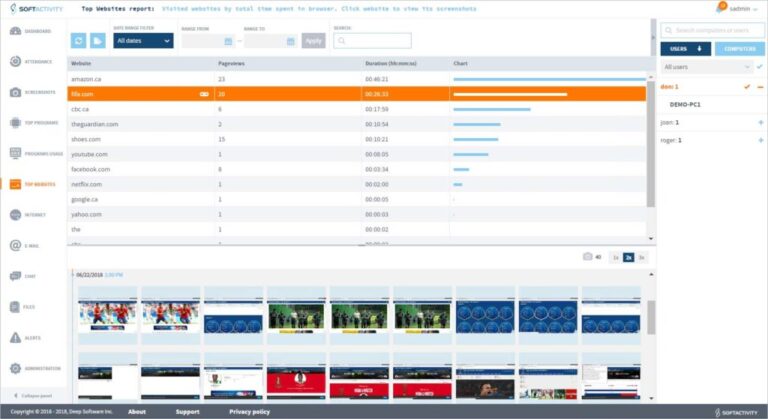
Task: Click the amazon.ca chart bar
Action: 549,79
